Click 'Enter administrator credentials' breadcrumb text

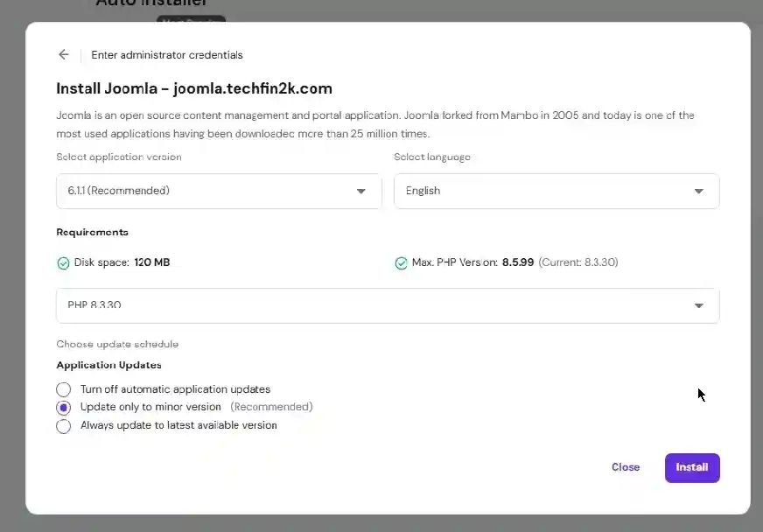coord(167,55)
